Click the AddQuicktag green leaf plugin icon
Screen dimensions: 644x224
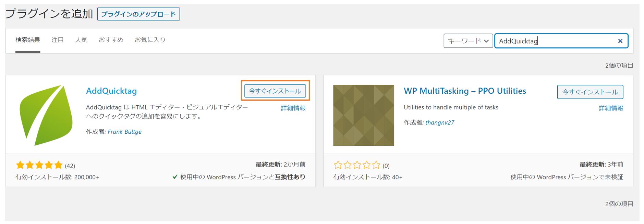pyautogui.click(x=46, y=115)
